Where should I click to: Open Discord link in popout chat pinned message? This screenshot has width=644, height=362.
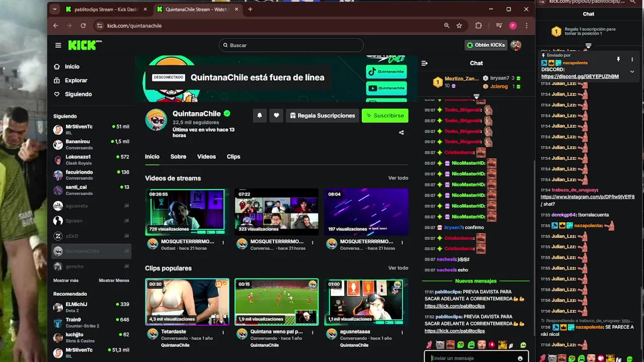point(580,76)
